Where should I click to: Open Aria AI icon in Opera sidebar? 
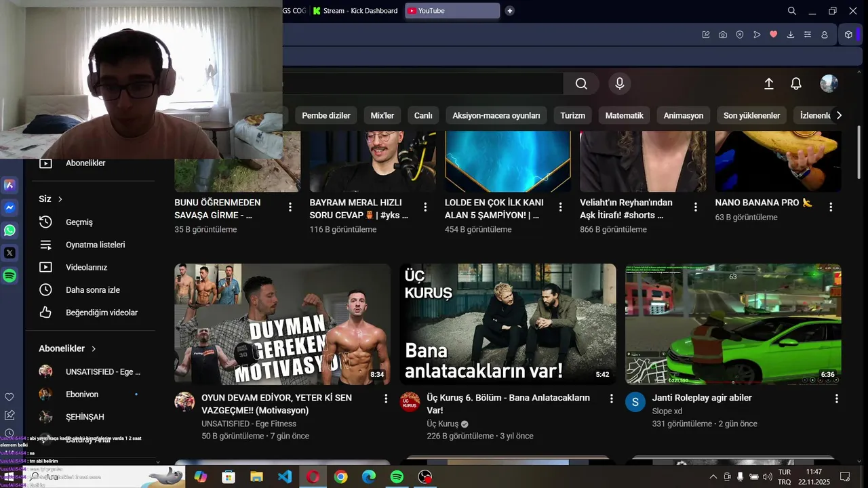tap(9, 185)
